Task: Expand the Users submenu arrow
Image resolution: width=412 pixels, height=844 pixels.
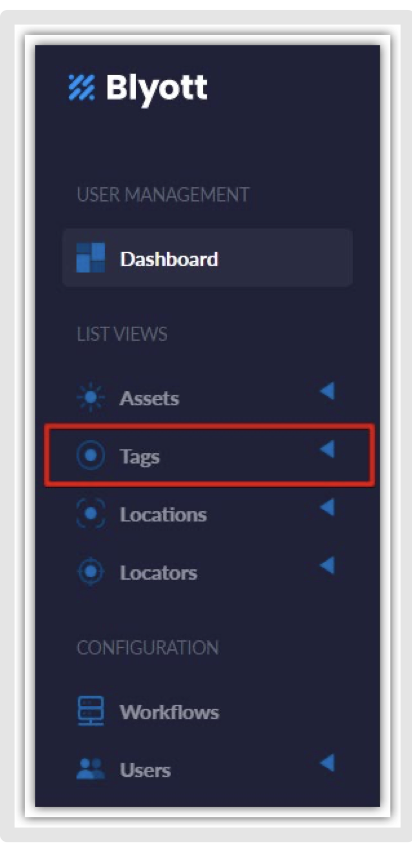Action: coord(327,763)
